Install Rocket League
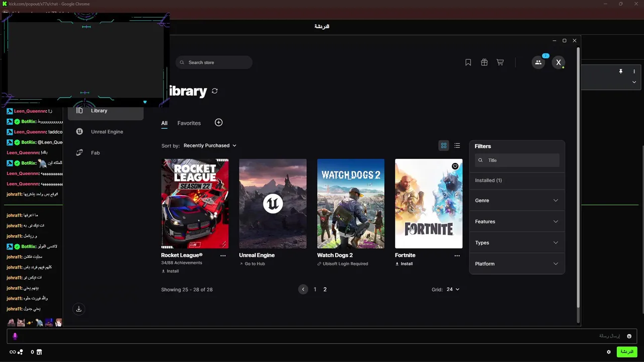Viewport: 644px width, 362px height. click(x=170, y=271)
